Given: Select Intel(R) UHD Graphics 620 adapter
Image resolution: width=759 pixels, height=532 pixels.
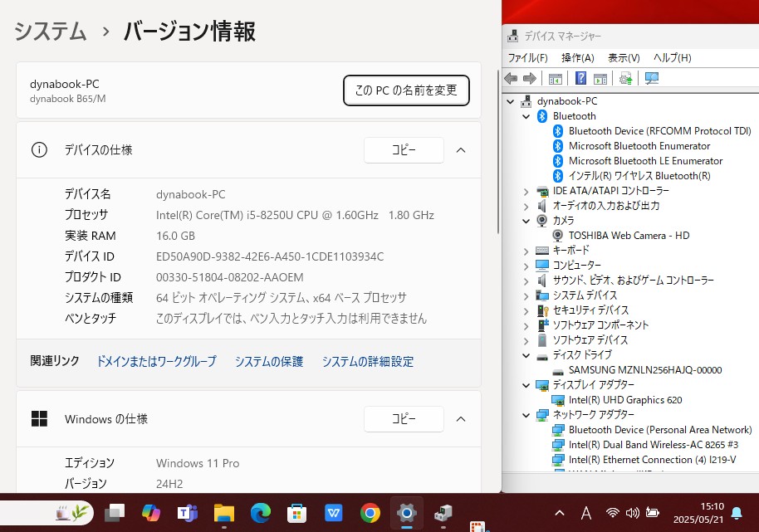Looking at the screenshot, I should (625, 400).
